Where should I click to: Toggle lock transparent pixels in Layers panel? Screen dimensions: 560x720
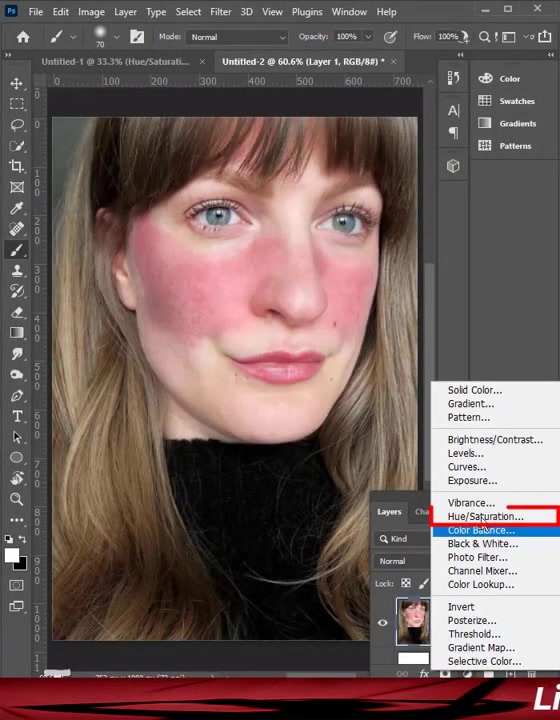(x=406, y=583)
